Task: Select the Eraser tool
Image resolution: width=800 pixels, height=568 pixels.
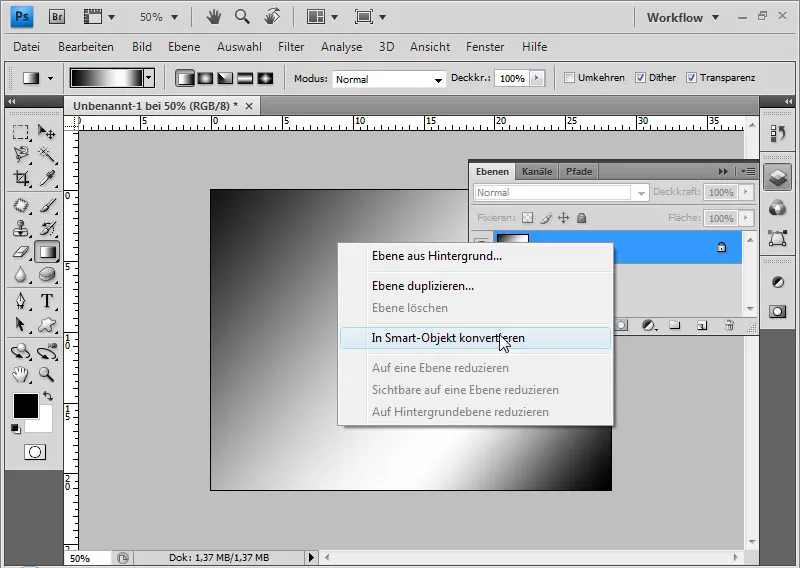Action: point(20,252)
